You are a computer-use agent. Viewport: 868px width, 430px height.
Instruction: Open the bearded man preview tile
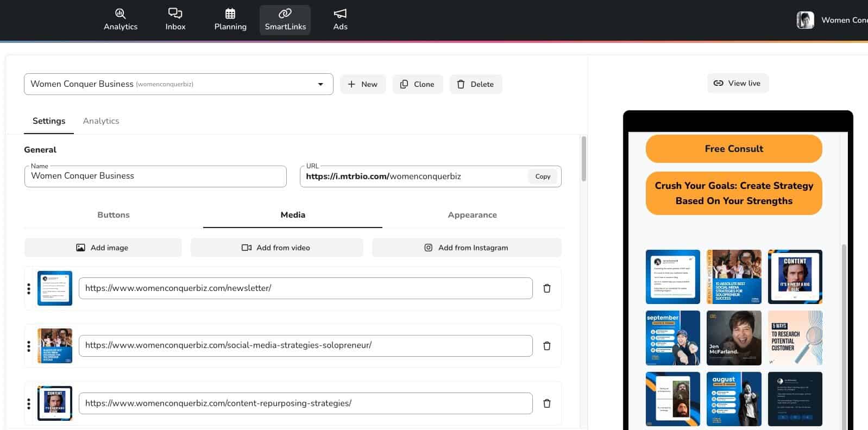point(673,399)
